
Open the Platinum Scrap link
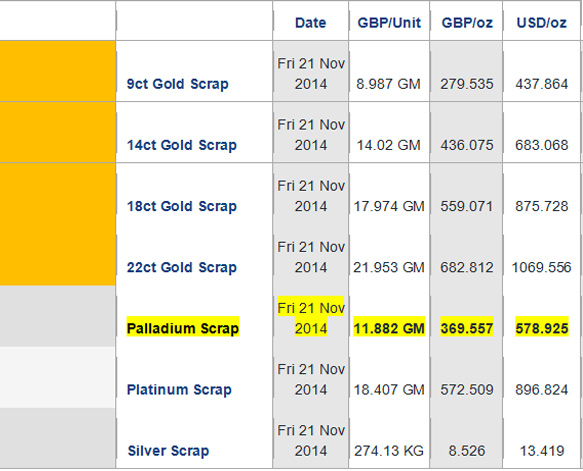coord(179,390)
